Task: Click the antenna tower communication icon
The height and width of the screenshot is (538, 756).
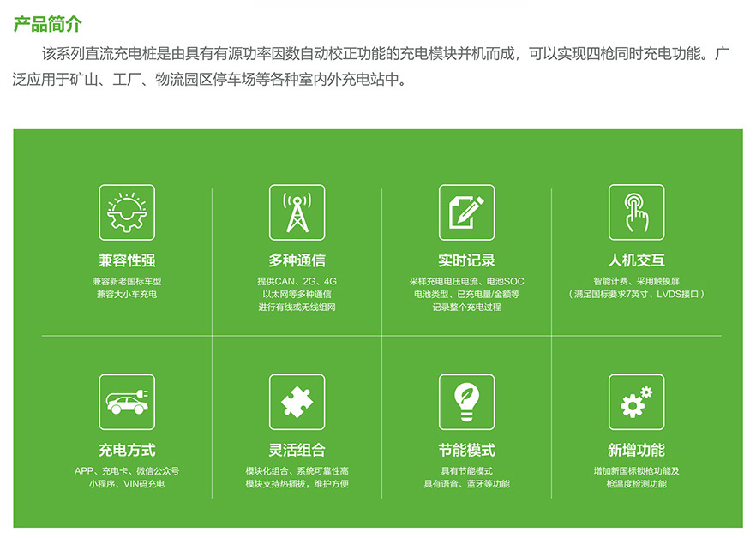Action: point(297,212)
